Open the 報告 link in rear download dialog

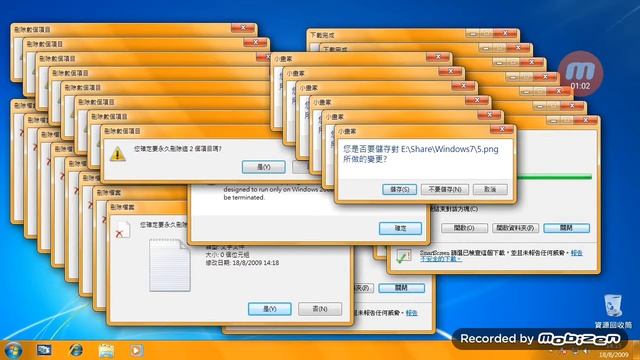click(x=411, y=313)
